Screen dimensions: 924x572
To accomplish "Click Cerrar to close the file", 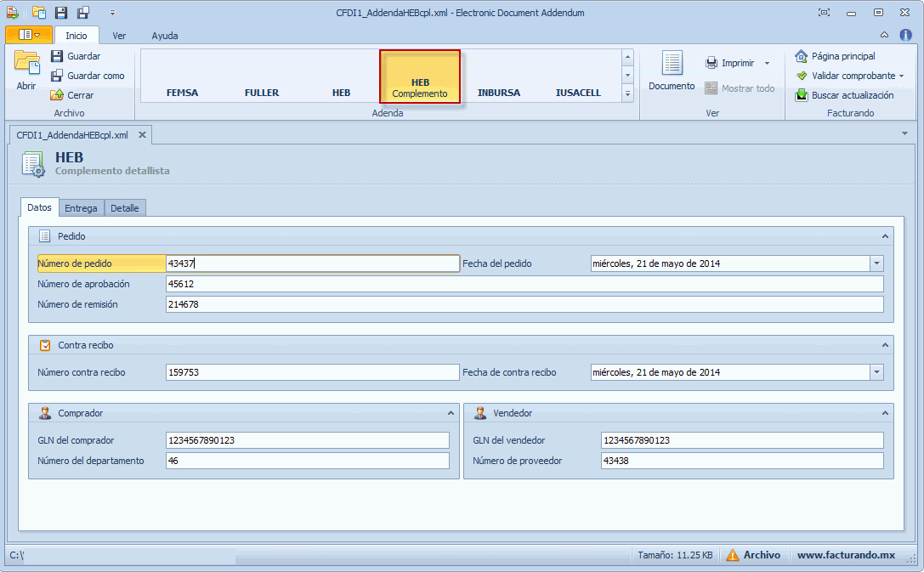I will [72, 95].
